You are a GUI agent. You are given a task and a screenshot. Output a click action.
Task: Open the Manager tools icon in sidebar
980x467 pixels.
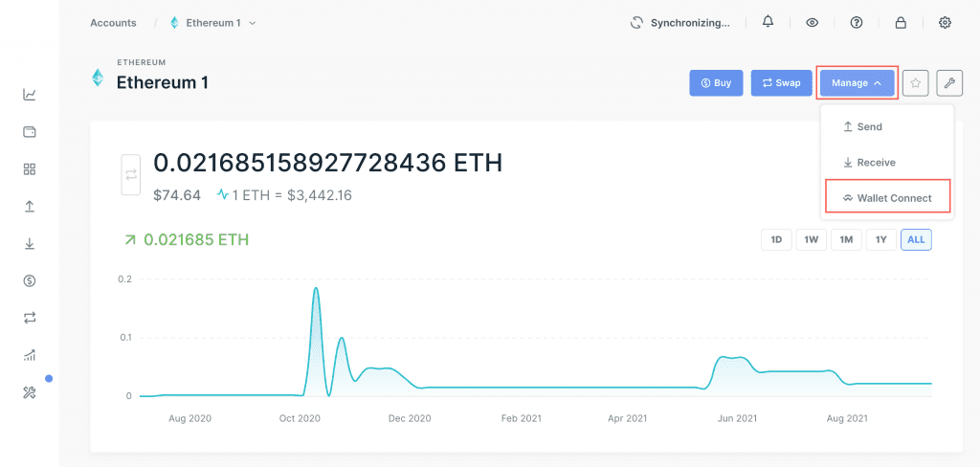tap(30, 392)
